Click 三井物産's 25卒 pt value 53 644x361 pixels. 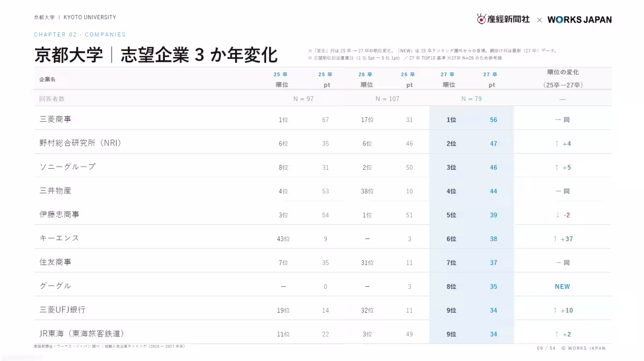click(325, 191)
